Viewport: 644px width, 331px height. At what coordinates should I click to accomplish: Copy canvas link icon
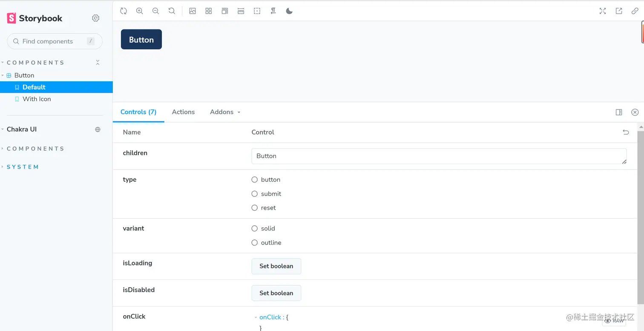(x=635, y=11)
